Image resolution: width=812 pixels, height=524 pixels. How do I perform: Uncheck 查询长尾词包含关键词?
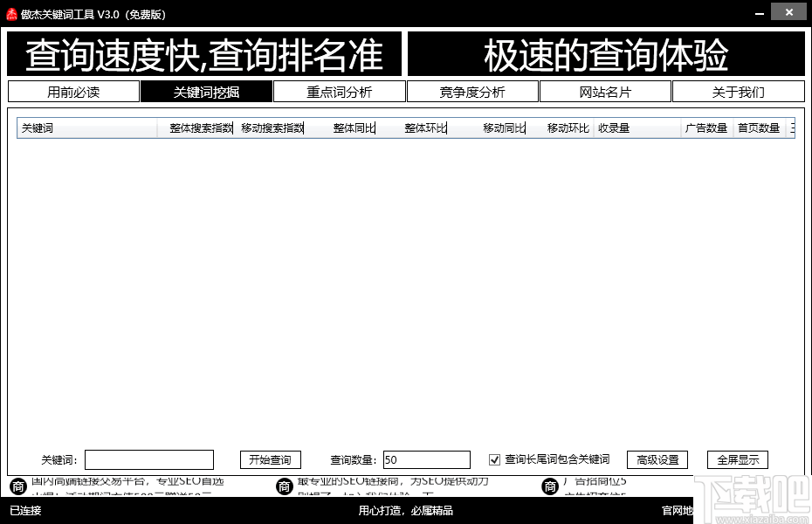pyautogui.click(x=495, y=459)
